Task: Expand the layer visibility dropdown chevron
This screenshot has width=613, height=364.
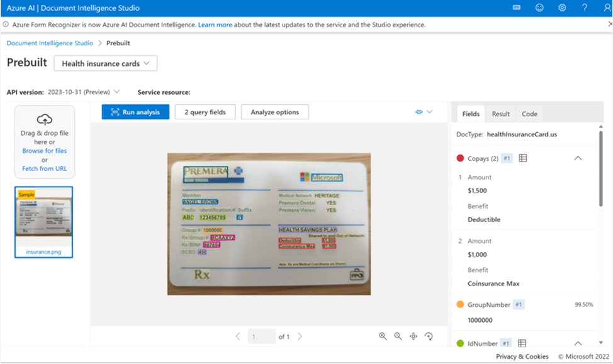Action: tap(430, 112)
